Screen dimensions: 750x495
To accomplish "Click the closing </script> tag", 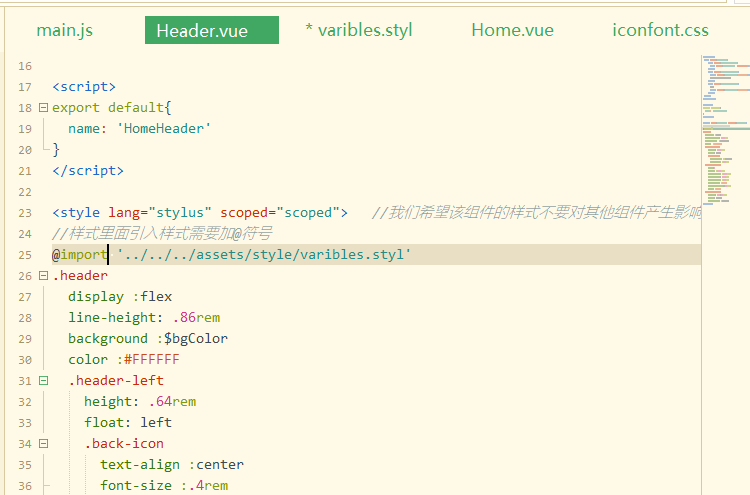I will (x=88, y=171).
